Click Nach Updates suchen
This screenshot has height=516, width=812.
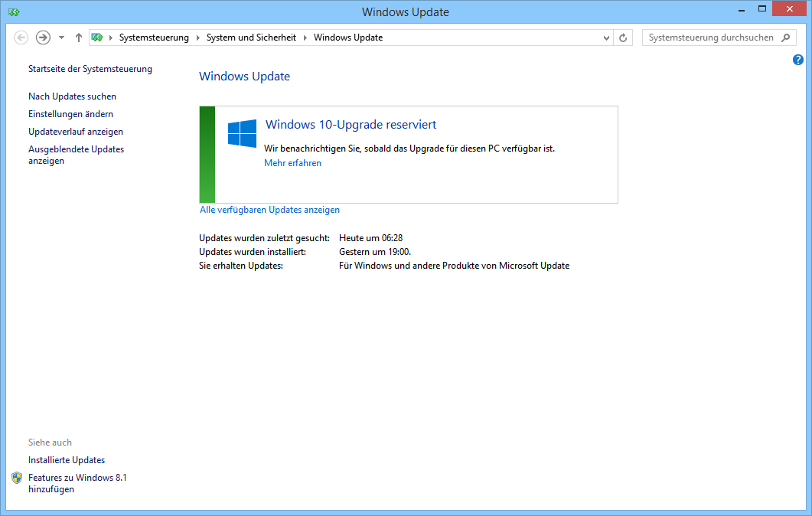tap(72, 96)
